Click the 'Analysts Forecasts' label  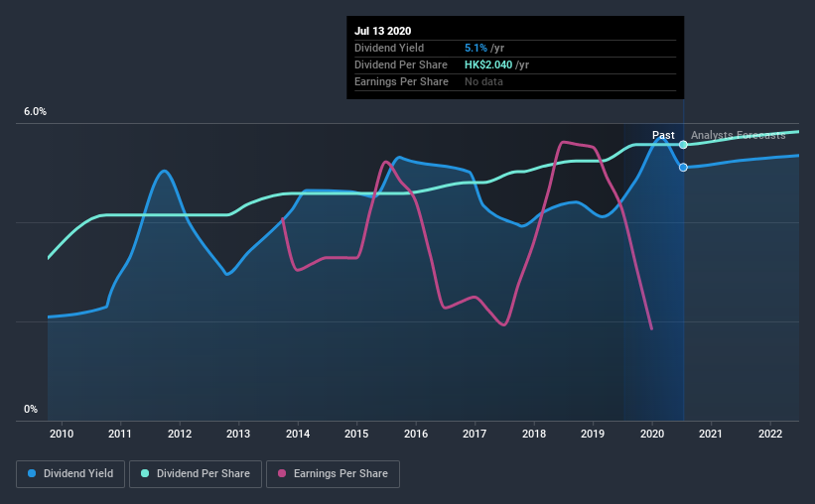point(739,135)
